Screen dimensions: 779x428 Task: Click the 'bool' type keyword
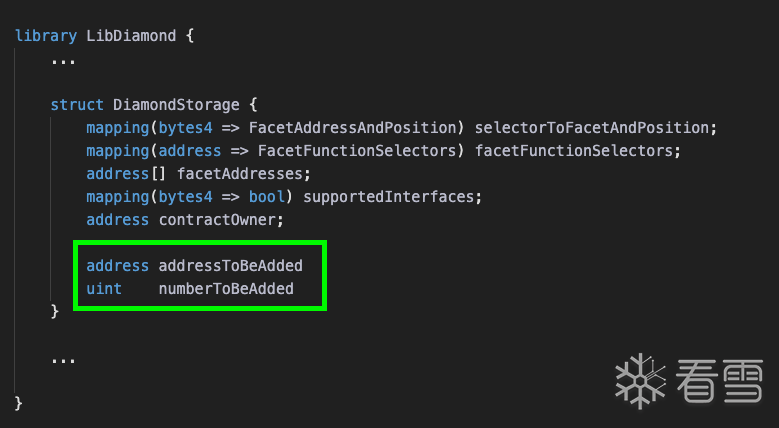[266, 197]
